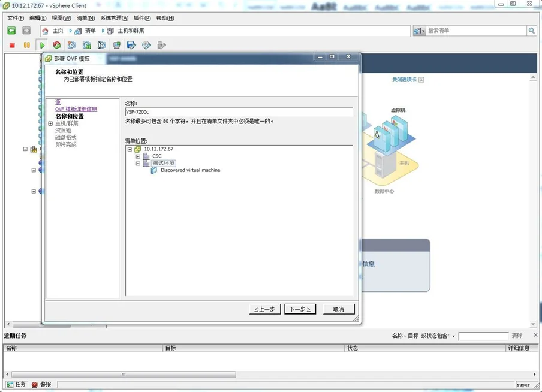The height and width of the screenshot is (392, 542).
Task: Click the green back navigation arrow
Action: pyautogui.click(x=11, y=31)
